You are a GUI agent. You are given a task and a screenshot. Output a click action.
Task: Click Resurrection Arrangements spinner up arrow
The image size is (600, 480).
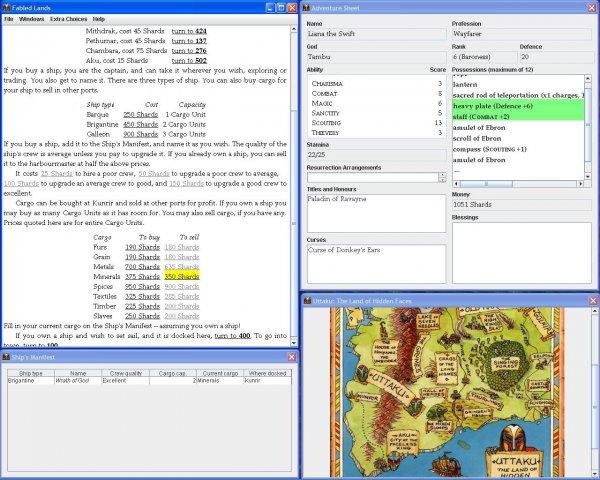tap(442, 174)
